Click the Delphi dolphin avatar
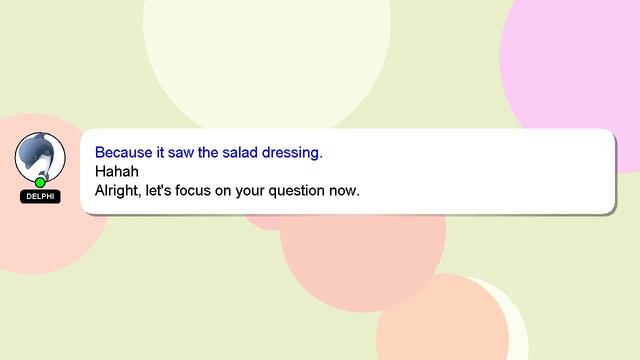Viewport: 640px width, 360px height. pos(40,158)
